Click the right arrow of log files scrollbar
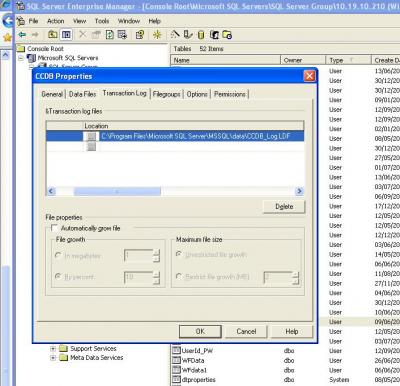This screenshot has height=386, width=400. point(299,191)
